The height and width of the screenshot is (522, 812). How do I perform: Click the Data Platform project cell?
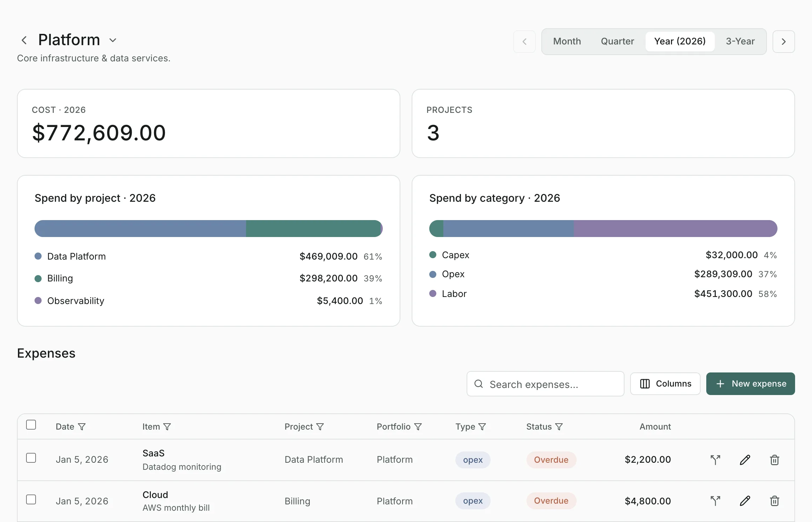(314, 460)
